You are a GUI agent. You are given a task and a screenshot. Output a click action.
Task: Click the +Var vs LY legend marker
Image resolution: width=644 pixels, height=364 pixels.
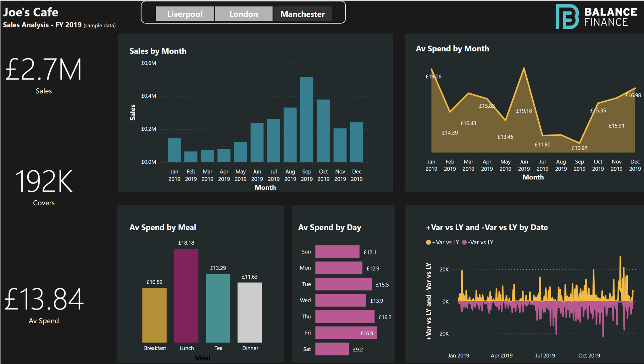coord(428,242)
